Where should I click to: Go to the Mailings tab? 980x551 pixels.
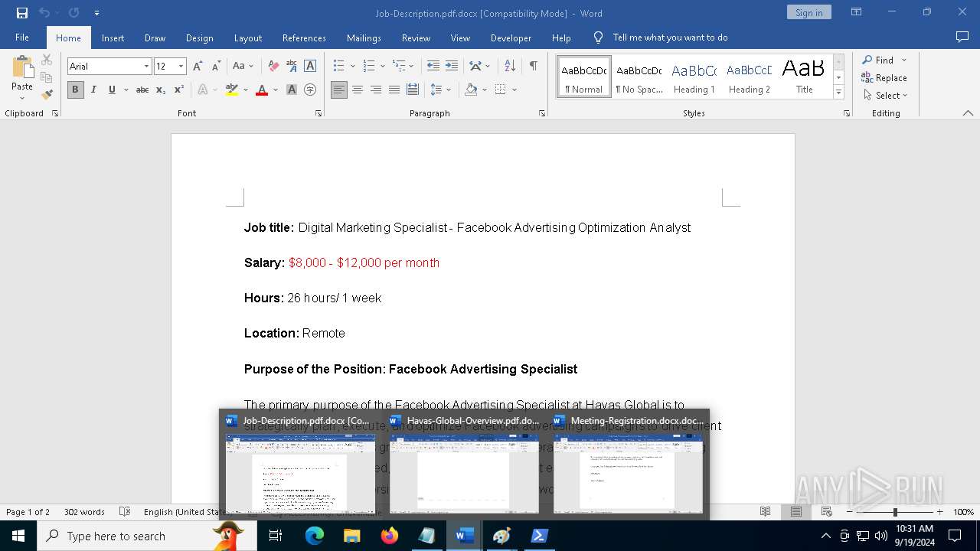tap(364, 37)
